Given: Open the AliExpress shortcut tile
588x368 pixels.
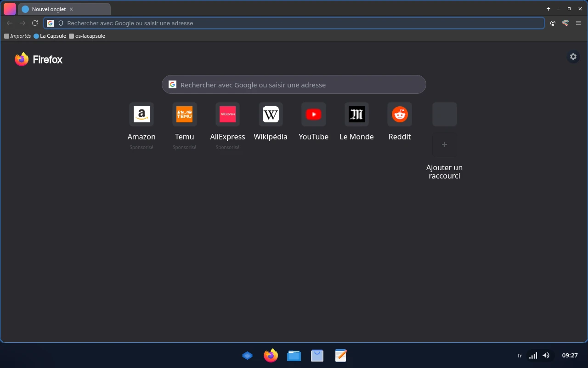Looking at the screenshot, I should point(227,115).
